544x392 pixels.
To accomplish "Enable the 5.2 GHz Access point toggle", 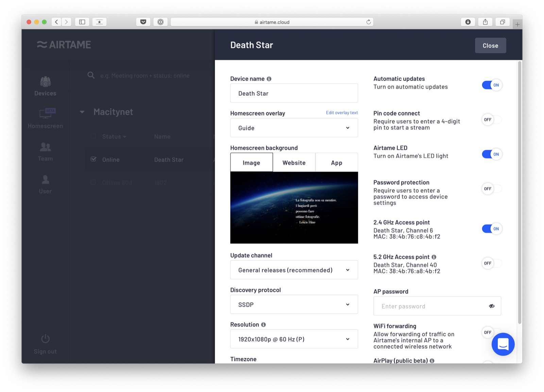I will [492, 263].
